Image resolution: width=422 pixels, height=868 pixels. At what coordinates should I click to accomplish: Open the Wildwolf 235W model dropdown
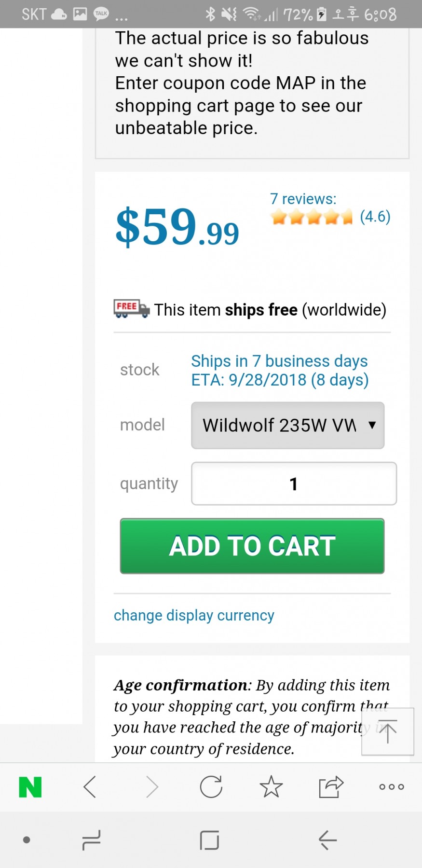coord(287,426)
